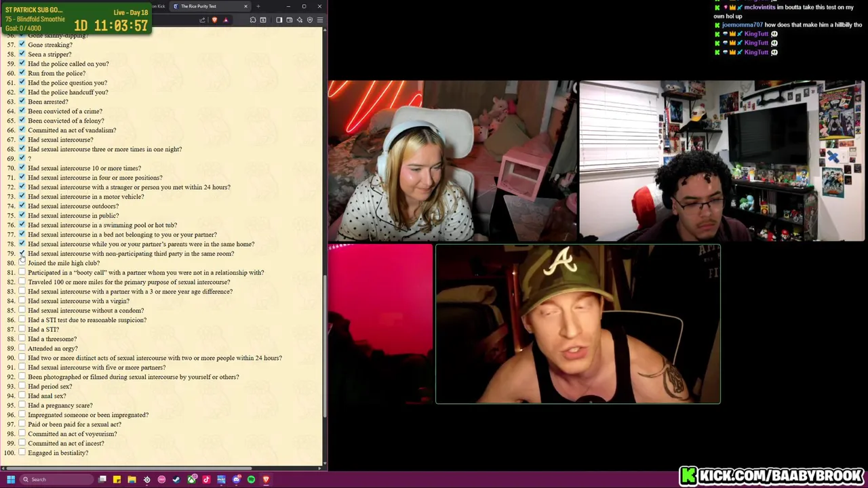868x488 pixels.
Task: Uncheck 'Been convicted of a felony?' checkbox
Action: (22, 120)
